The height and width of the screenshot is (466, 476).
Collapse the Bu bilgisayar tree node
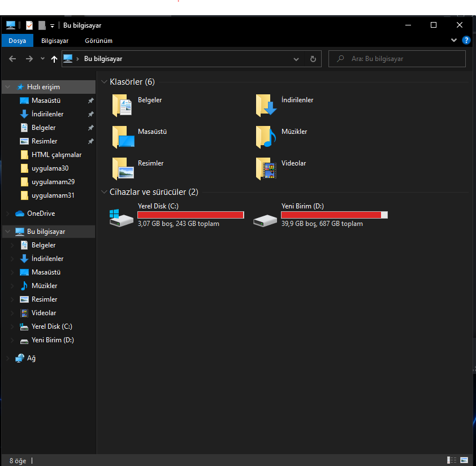point(7,232)
